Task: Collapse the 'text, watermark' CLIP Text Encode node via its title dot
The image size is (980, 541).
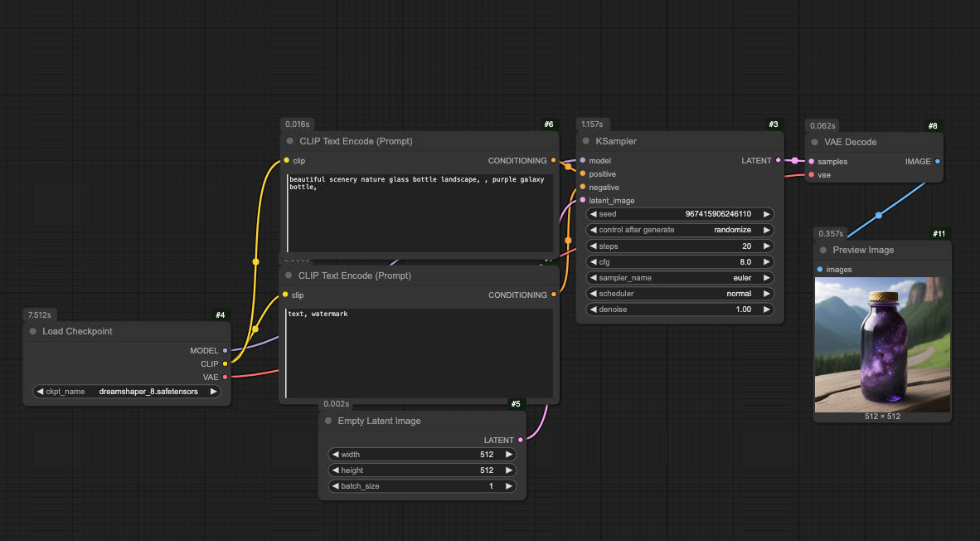Action: (289, 275)
